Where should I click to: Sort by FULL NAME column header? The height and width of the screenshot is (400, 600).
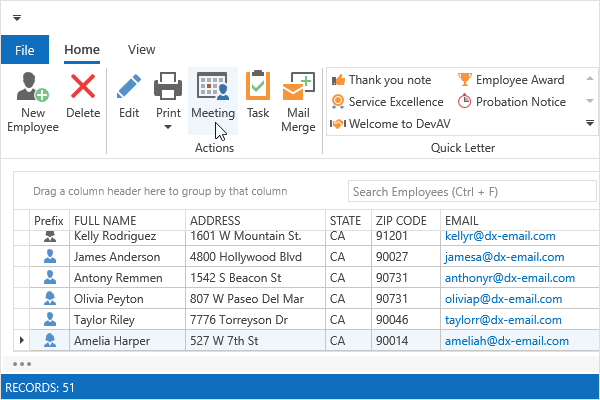(x=105, y=220)
